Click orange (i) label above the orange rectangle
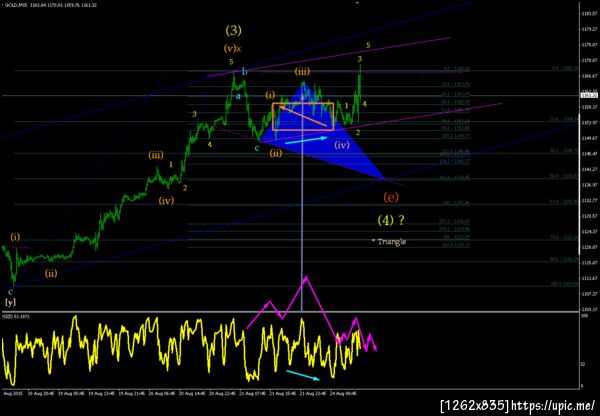 coord(270,95)
